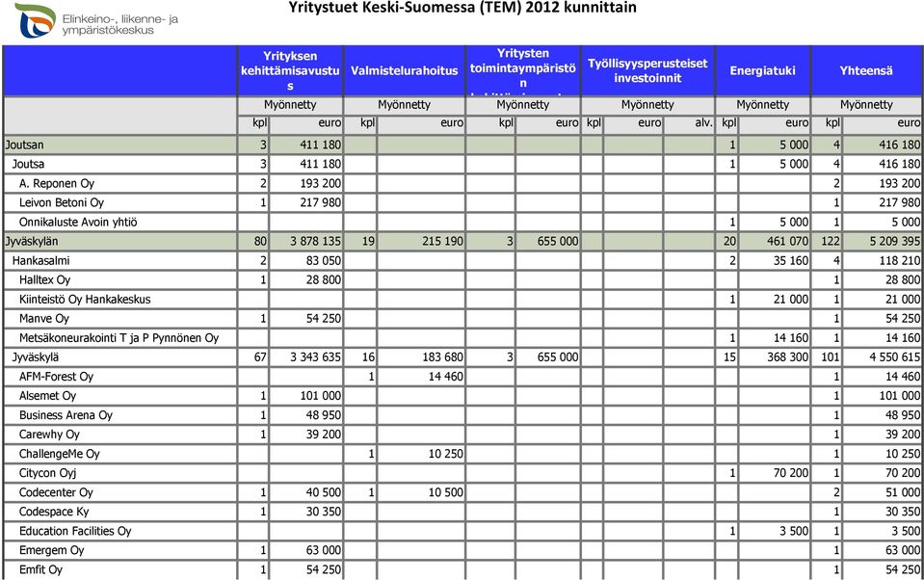Select Onnikaluste Avoin yhtiö row

[462, 223]
